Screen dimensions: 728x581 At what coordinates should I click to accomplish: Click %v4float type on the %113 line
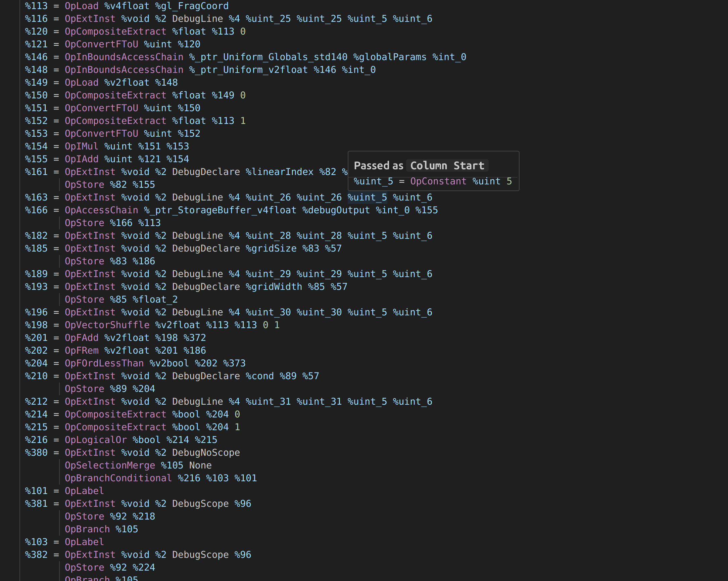pos(127,6)
